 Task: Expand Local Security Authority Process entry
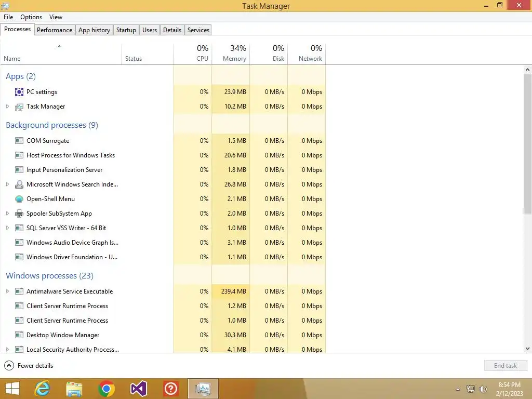[x=7, y=349]
